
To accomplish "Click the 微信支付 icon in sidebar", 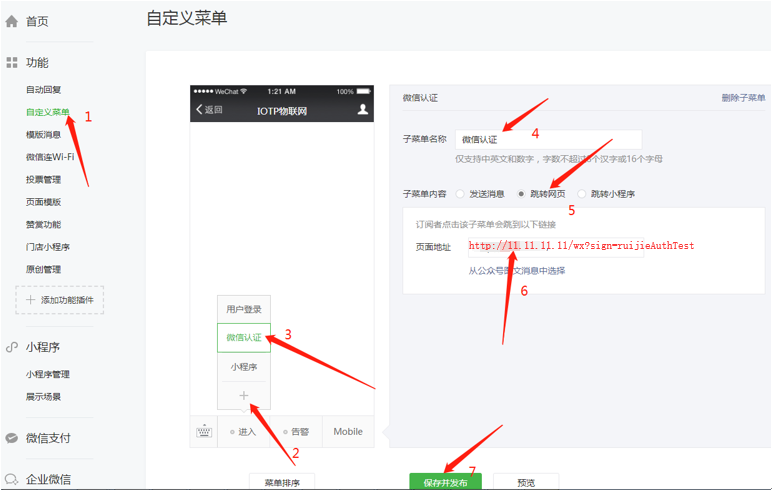I will click(12, 438).
